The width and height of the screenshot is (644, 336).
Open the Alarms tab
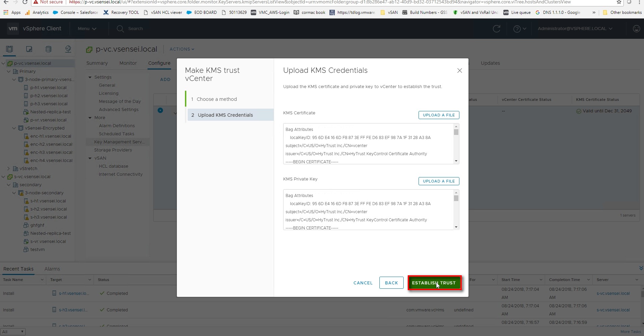pyautogui.click(x=52, y=269)
